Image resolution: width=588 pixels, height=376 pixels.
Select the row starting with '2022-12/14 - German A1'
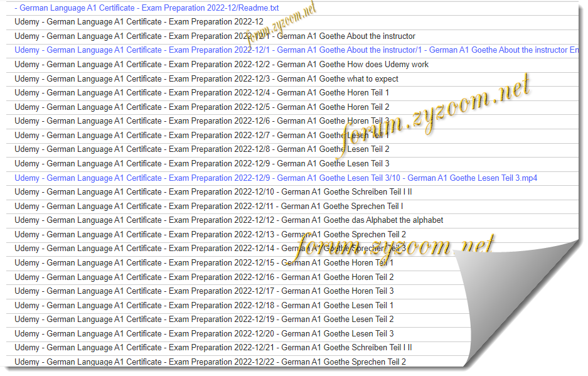tap(210, 249)
